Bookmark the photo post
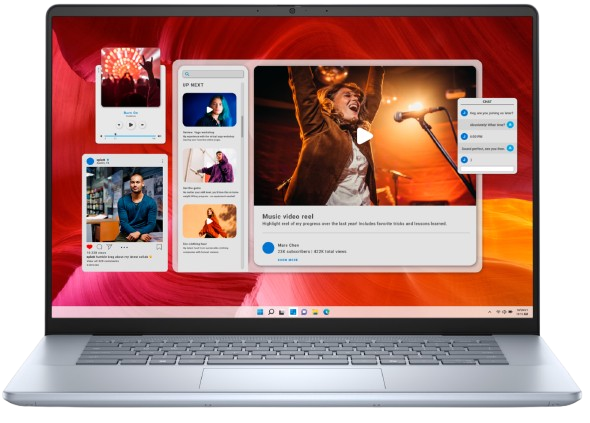This screenshot has height=423, width=590. (x=159, y=247)
